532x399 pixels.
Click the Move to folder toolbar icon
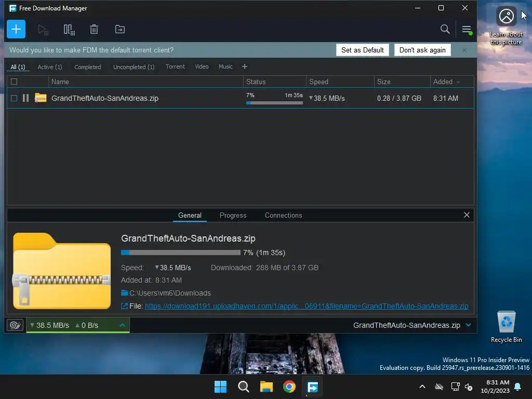click(x=120, y=29)
